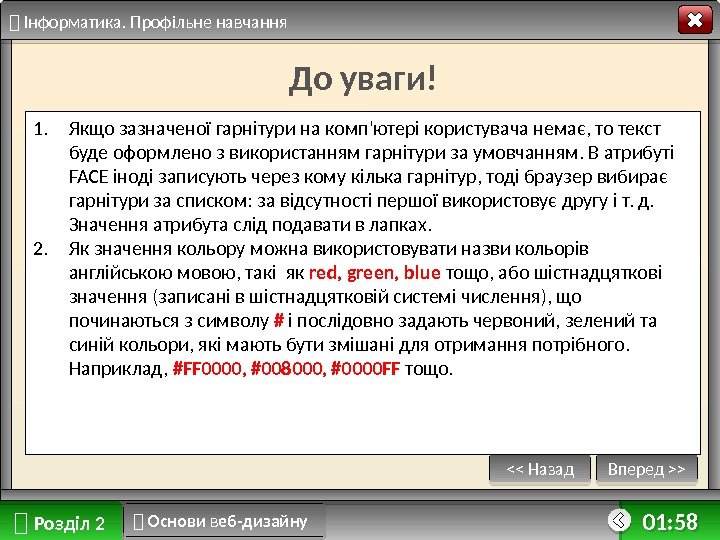
Task: Click the red text red, green, blue
Action: pos(375,273)
